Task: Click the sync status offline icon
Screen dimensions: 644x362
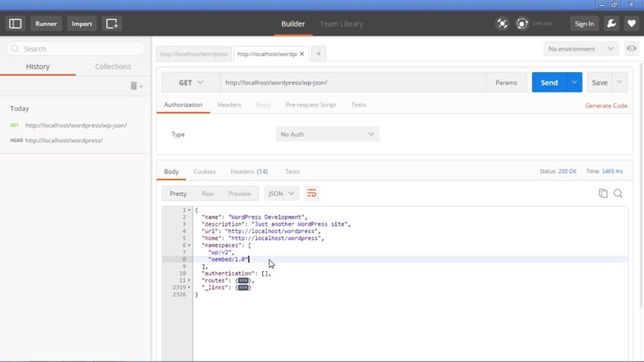Action: pyautogui.click(x=522, y=23)
